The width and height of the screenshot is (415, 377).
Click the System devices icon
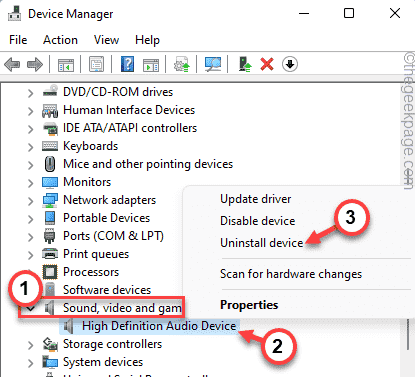point(50,362)
